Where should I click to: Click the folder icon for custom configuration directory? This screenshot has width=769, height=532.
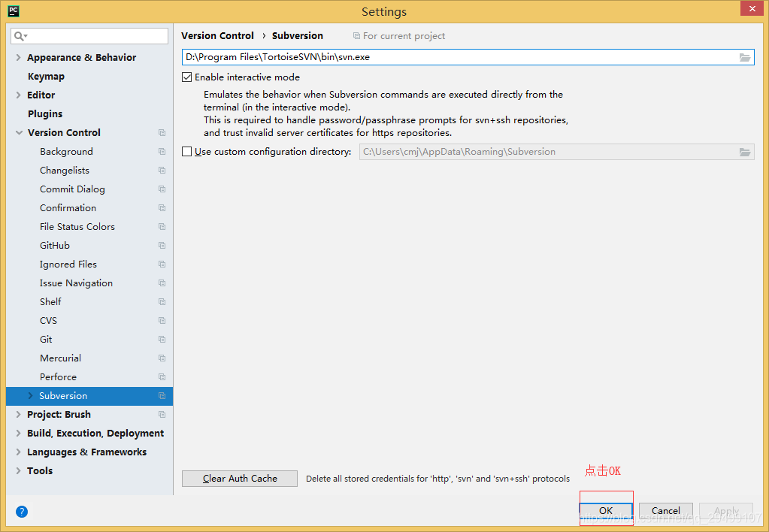pos(744,152)
